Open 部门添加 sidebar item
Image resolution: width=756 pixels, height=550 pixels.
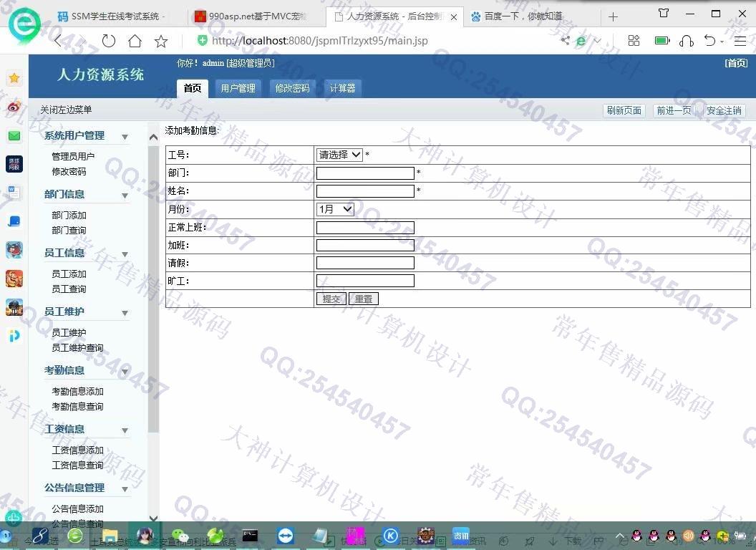[69, 215]
